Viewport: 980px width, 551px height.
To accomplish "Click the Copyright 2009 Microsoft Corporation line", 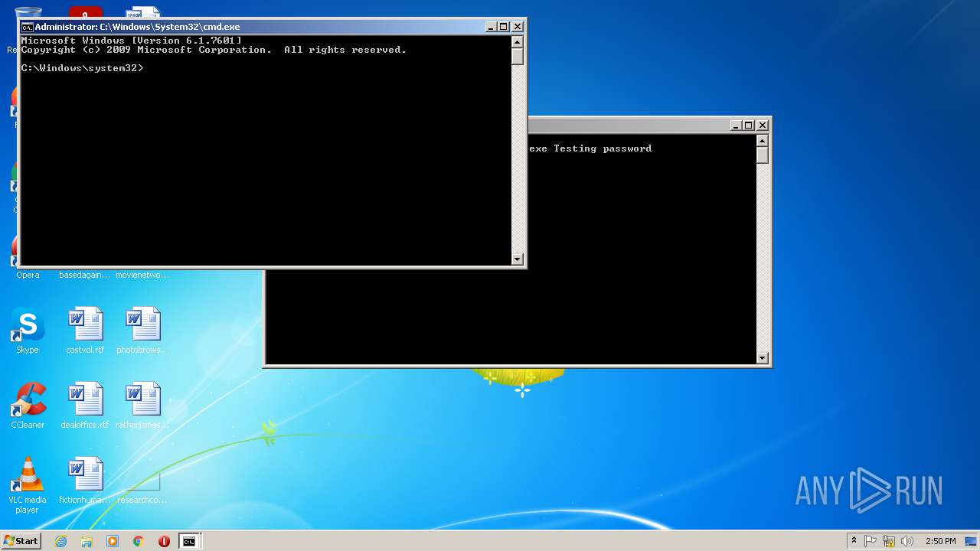I will point(214,50).
